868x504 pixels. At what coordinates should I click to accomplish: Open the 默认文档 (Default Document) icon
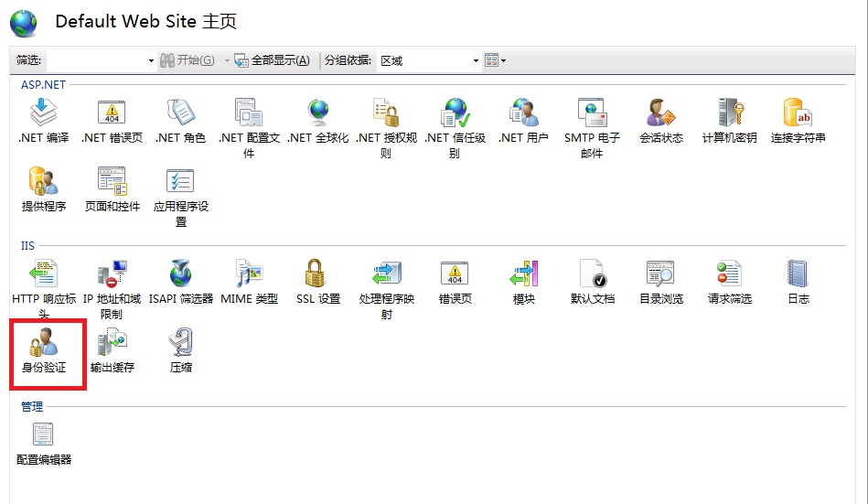(592, 273)
